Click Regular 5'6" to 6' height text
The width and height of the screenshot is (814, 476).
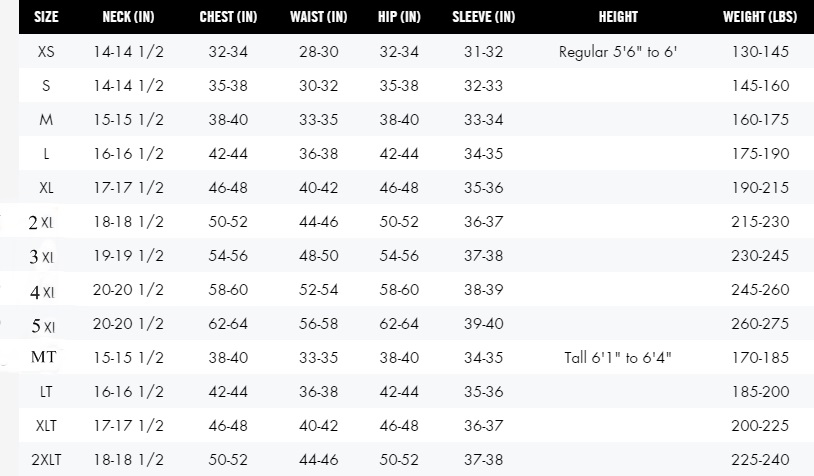pyautogui.click(x=618, y=52)
